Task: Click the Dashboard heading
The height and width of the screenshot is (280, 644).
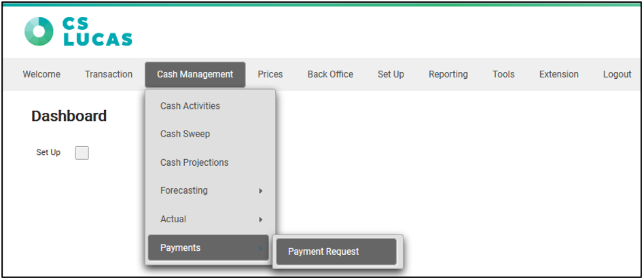Action: click(x=69, y=116)
